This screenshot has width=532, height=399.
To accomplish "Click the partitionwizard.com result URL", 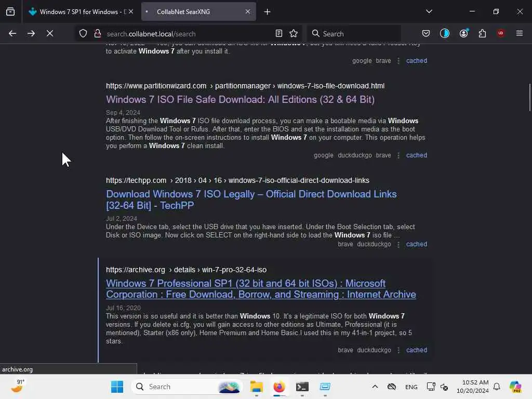I will click(x=245, y=86).
